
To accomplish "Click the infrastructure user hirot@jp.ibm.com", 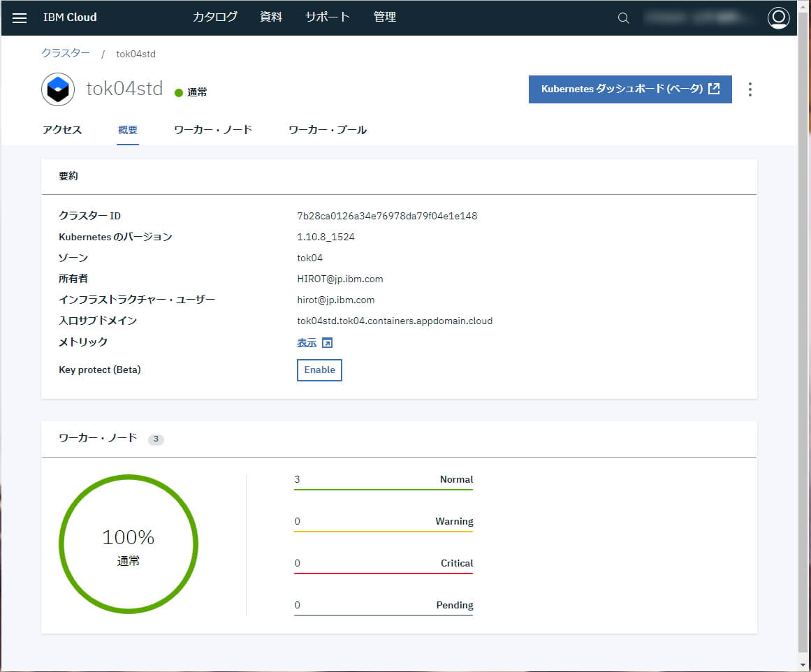I will point(336,300).
